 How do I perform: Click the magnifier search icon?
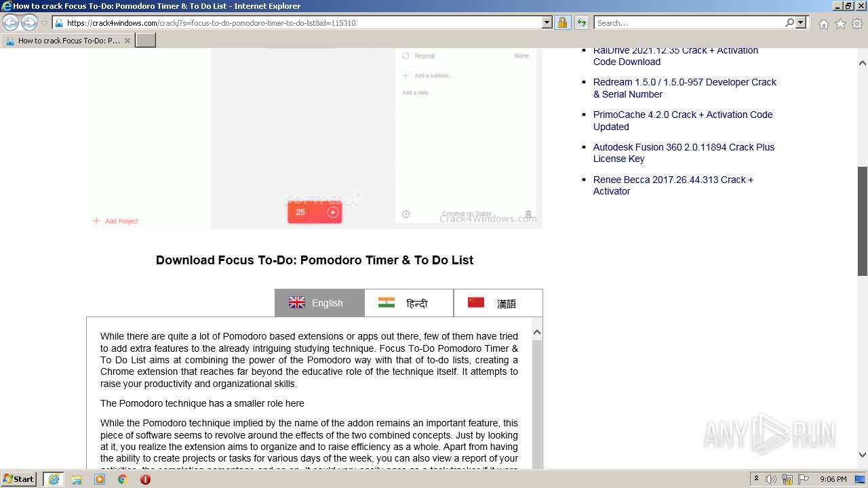click(789, 22)
